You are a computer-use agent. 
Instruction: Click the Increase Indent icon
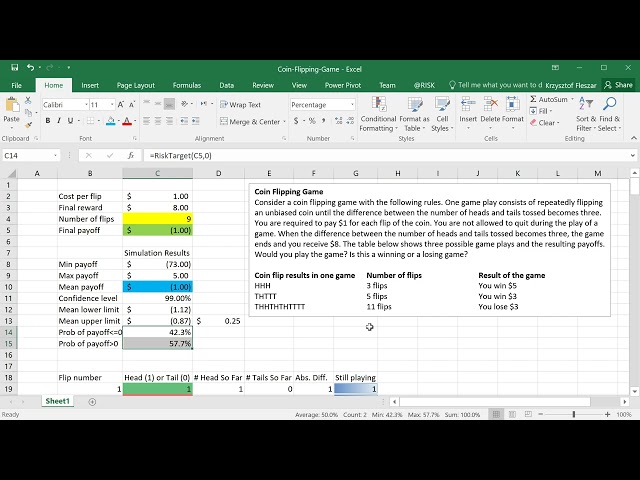point(196,121)
